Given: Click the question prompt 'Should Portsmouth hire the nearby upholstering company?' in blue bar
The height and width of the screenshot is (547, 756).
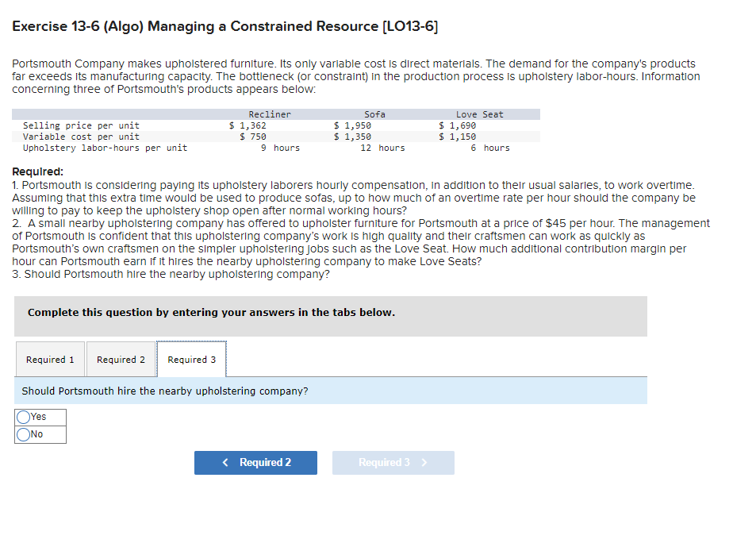Looking at the screenshot, I should coord(165,391).
